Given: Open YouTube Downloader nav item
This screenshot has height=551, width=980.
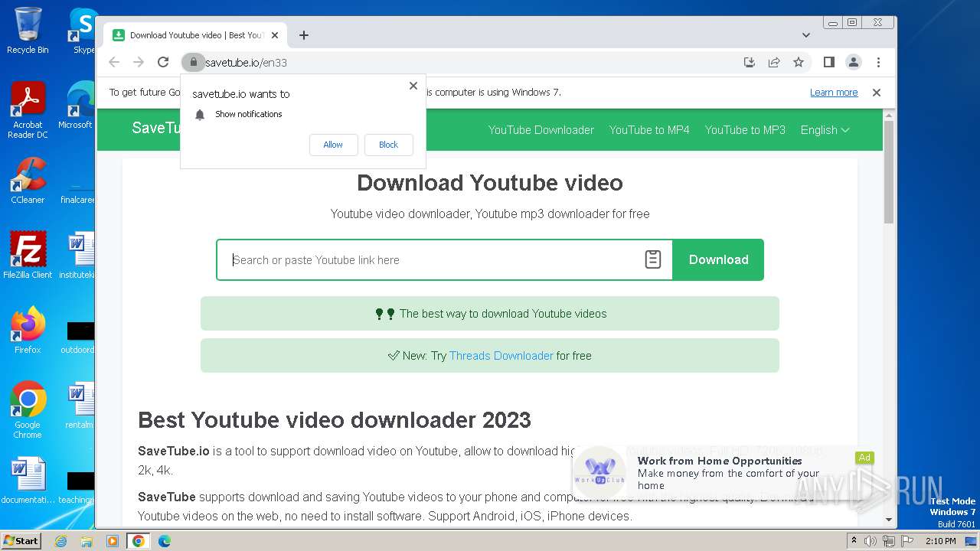Looking at the screenshot, I should [541, 130].
